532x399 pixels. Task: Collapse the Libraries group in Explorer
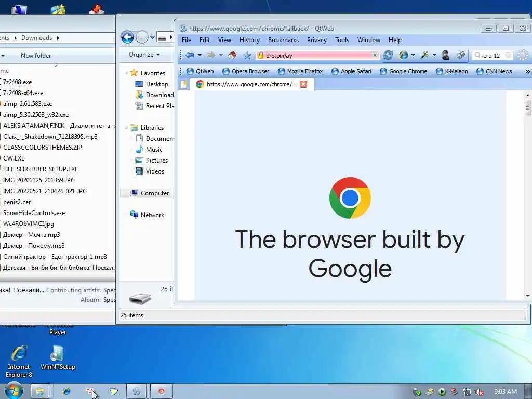click(x=127, y=128)
